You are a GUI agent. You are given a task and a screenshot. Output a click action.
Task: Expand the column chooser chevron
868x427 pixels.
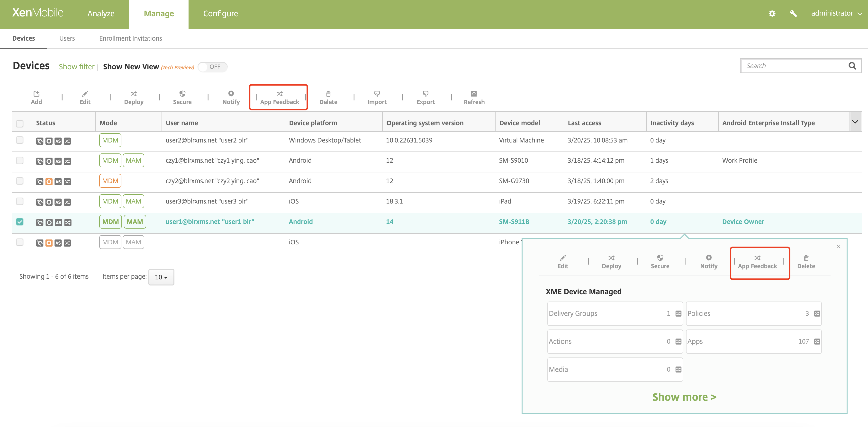855,122
